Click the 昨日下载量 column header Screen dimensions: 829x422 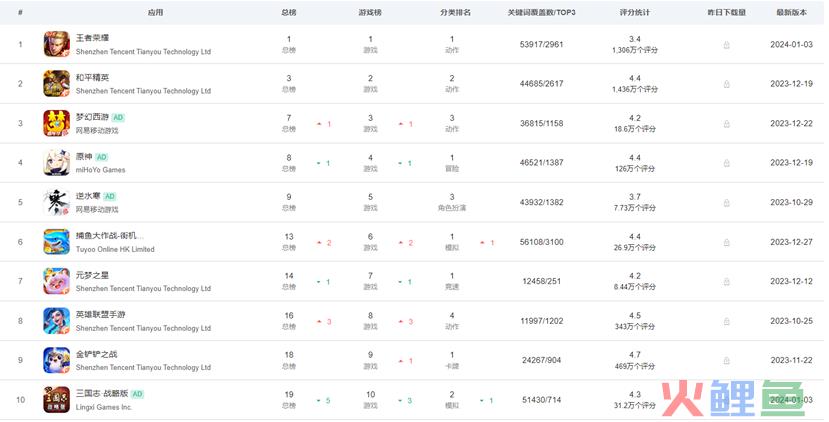point(726,12)
